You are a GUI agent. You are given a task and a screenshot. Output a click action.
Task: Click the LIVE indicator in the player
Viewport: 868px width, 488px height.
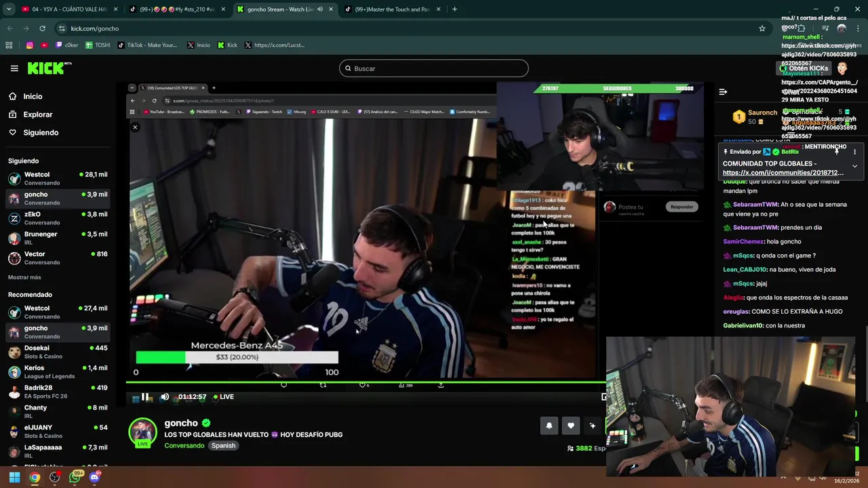pyautogui.click(x=223, y=397)
